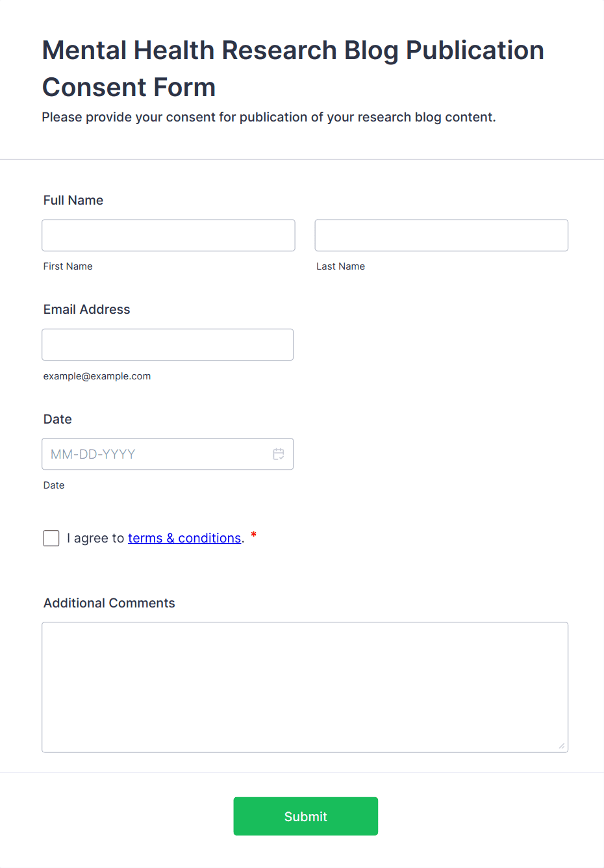The image size is (604, 868).
Task: Open the calendar date picker icon
Action: tap(279, 454)
